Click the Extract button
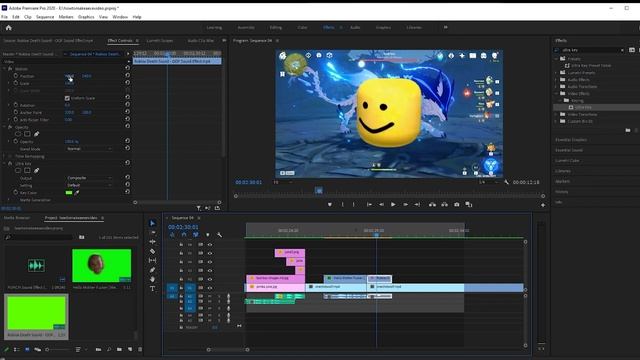 pyautogui.click(x=444, y=204)
